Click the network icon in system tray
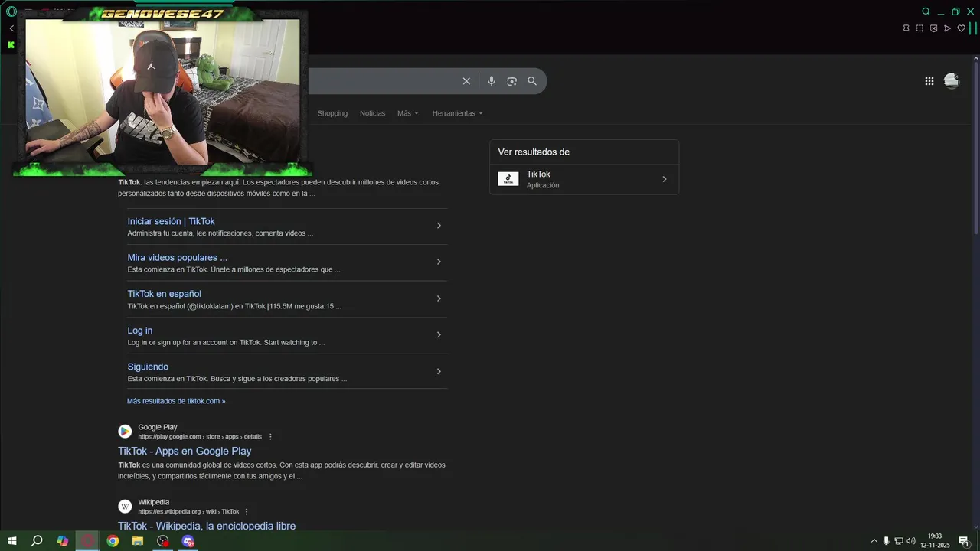980x551 pixels. [x=899, y=541]
